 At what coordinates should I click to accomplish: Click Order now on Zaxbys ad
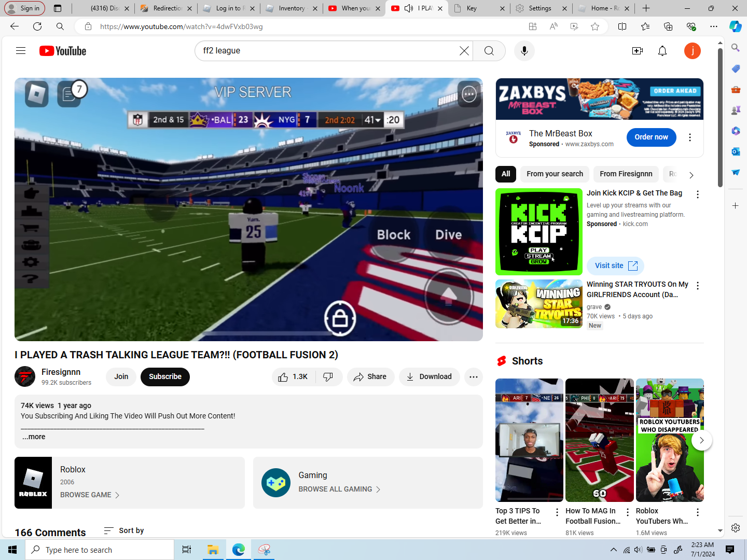(x=652, y=137)
